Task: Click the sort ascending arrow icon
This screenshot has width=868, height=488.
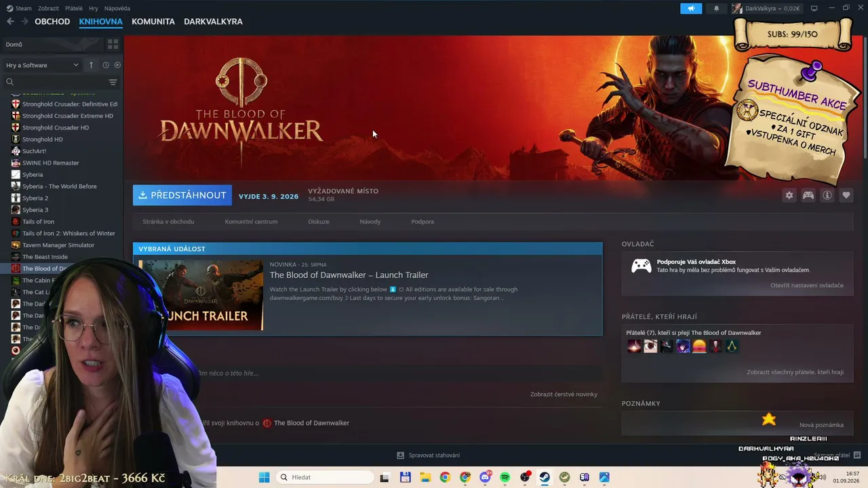Action: (x=91, y=65)
